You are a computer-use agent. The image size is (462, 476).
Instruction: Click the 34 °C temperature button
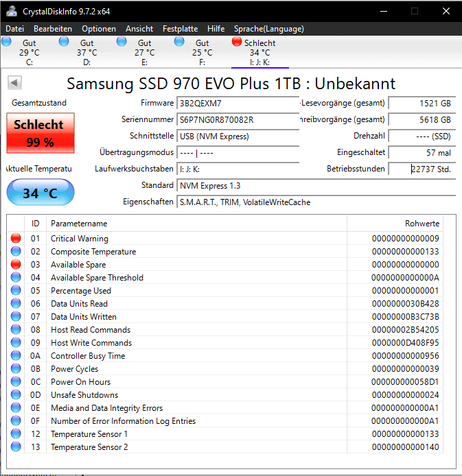pyautogui.click(x=41, y=192)
